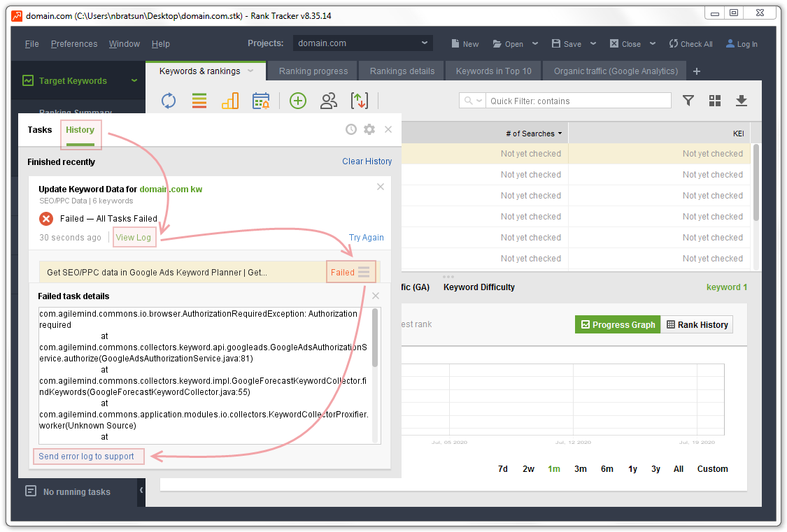Click the New project button

click(465, 43)
